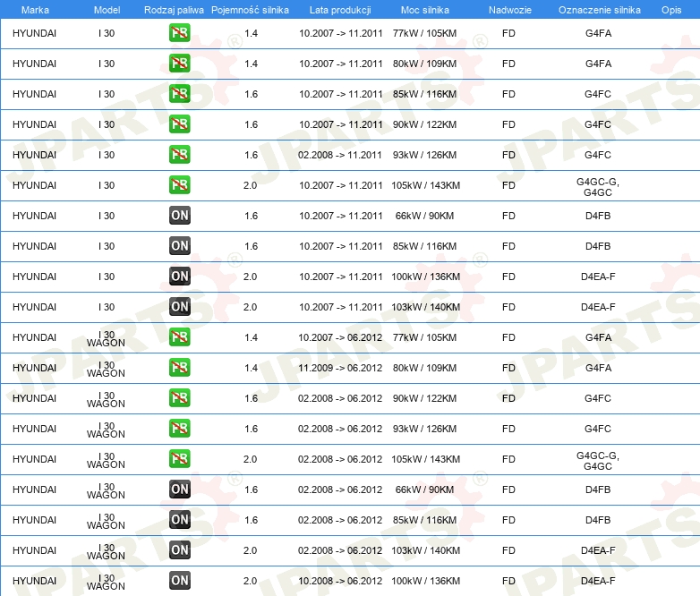Click the petrol icon for the I 30 93kW/126KM row
Viewport: 700px width, 596px height.
coord(179,155)
